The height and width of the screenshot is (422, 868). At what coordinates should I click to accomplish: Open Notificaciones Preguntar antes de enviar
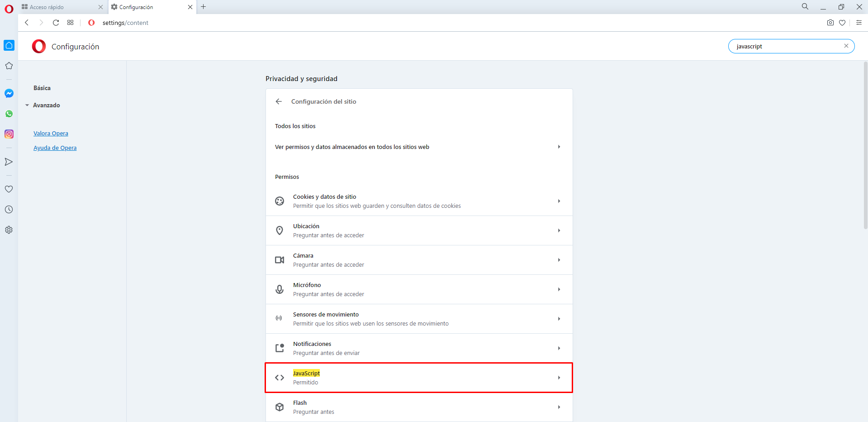(419, 348)
